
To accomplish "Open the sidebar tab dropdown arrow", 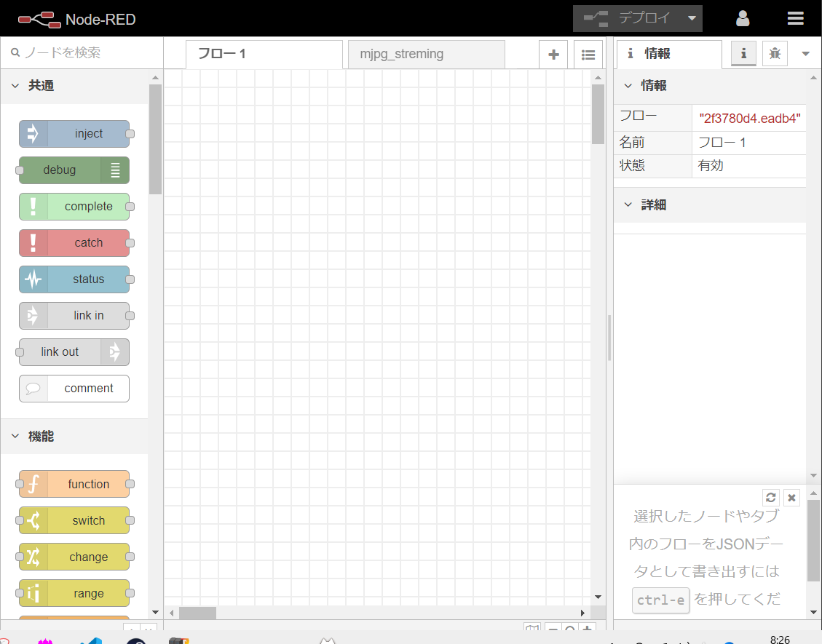I will tap(806, 53).
